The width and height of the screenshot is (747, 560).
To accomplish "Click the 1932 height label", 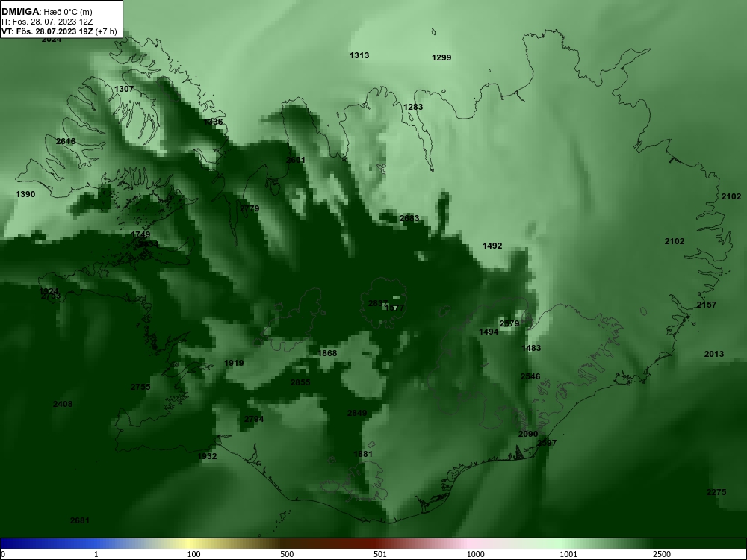I will pos(207,456).
